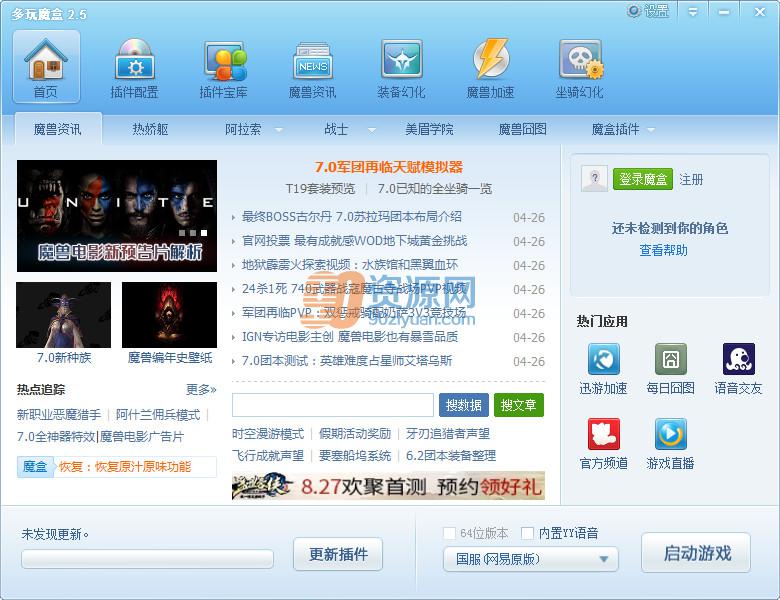Open the 新职业恶魔猎手 link
The image size is (780, 600).
coord(59,415)
